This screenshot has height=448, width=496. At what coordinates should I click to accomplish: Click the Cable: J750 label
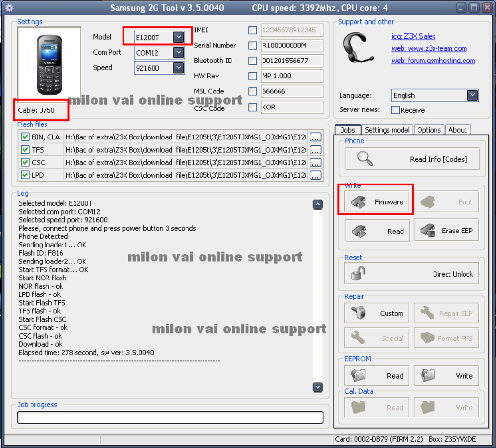click(36, 110)
